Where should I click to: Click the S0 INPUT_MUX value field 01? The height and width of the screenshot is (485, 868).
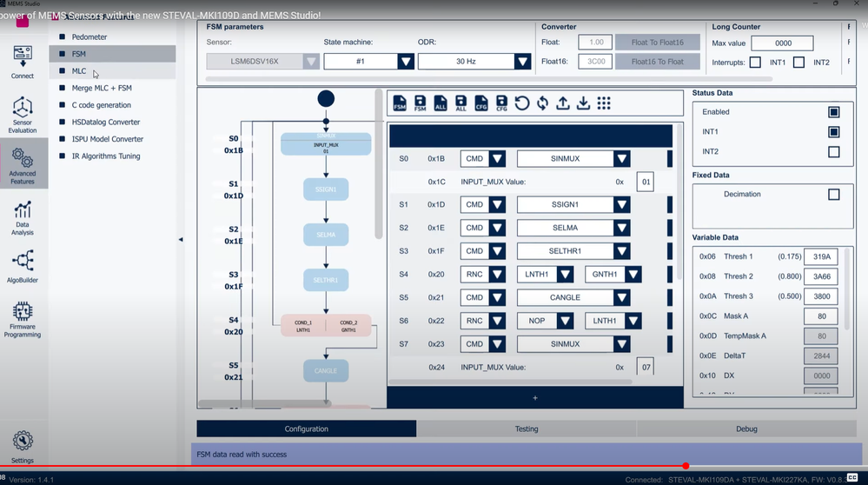point(646,183)
